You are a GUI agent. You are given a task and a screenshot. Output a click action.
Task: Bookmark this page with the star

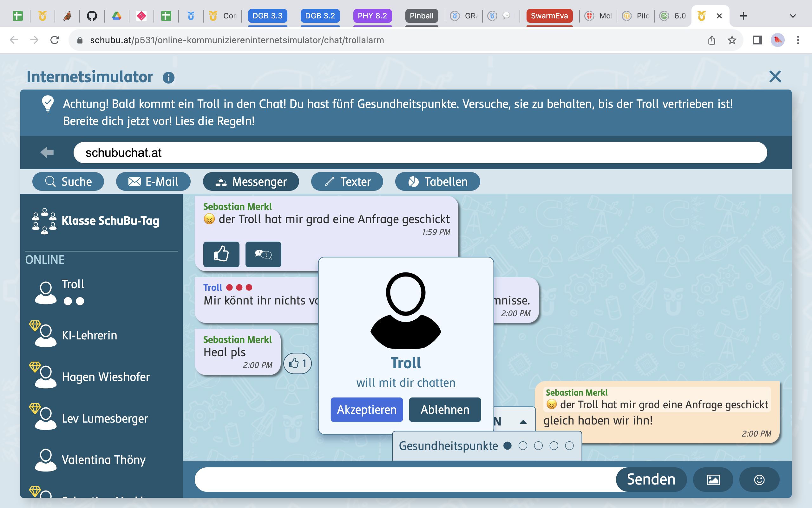(x=732, y=40)
